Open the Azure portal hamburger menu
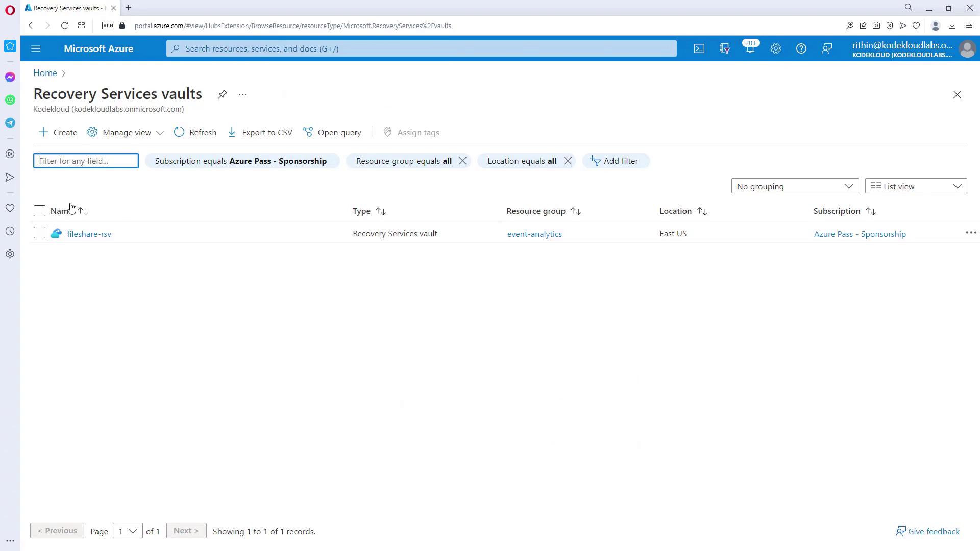The height and width of the screenshot is (551, 980). tap(36, 48)
